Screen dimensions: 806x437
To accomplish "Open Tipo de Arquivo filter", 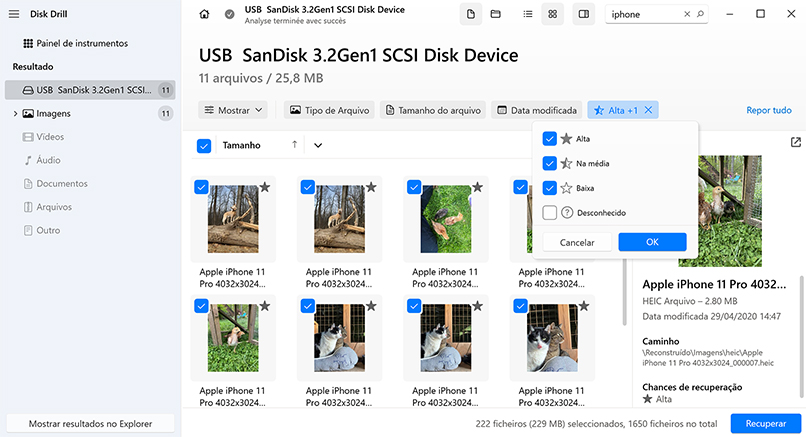I will pos(329,110).
